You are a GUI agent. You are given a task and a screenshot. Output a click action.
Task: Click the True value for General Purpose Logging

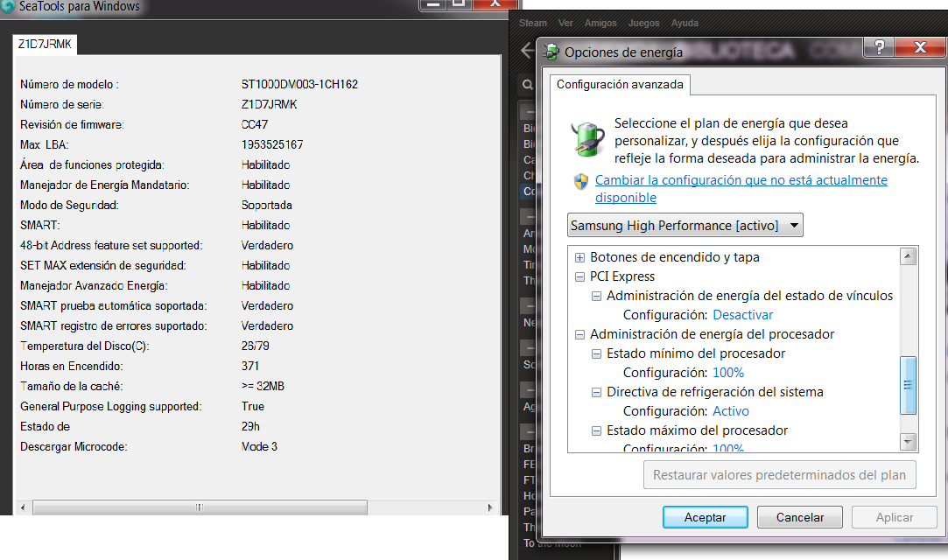click(253, 407)
